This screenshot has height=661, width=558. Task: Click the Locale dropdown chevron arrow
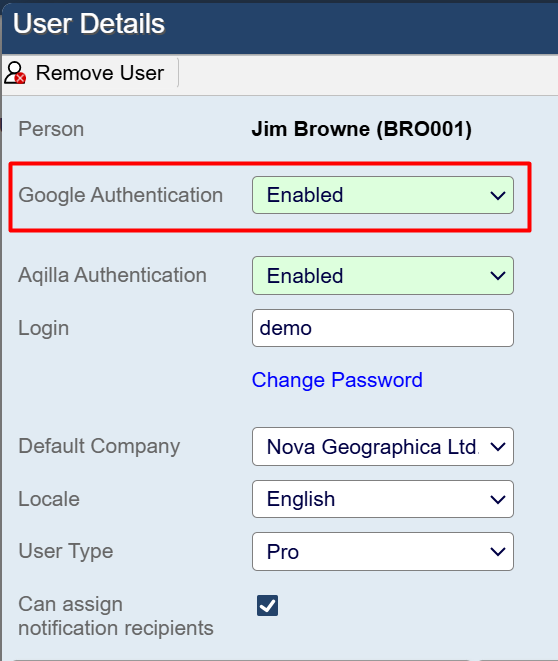coord(498,500)
